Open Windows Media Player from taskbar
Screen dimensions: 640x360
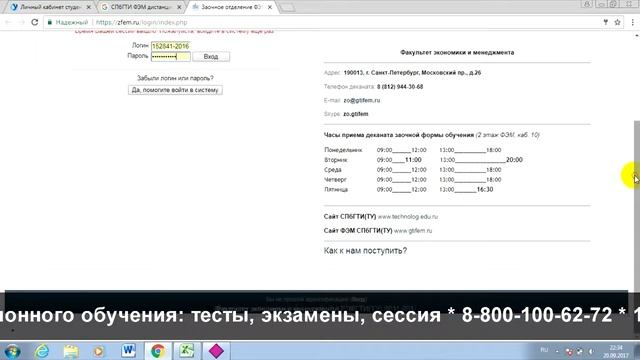click(99, 351)
